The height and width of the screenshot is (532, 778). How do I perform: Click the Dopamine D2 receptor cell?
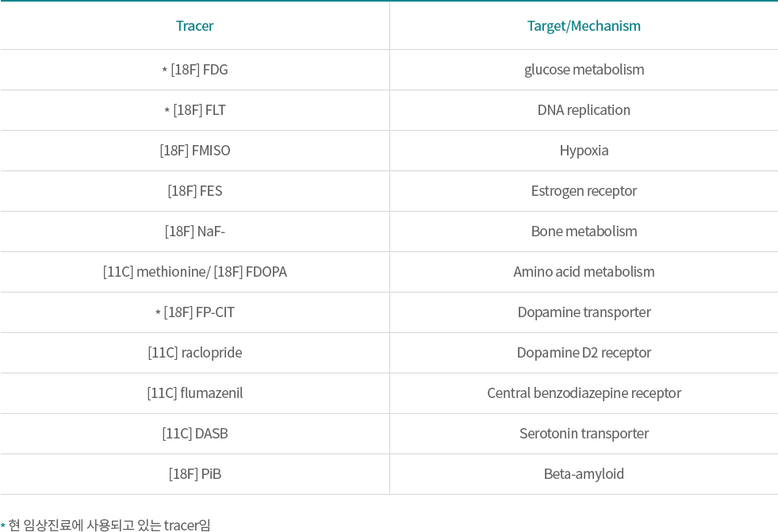tap(584, 353)
